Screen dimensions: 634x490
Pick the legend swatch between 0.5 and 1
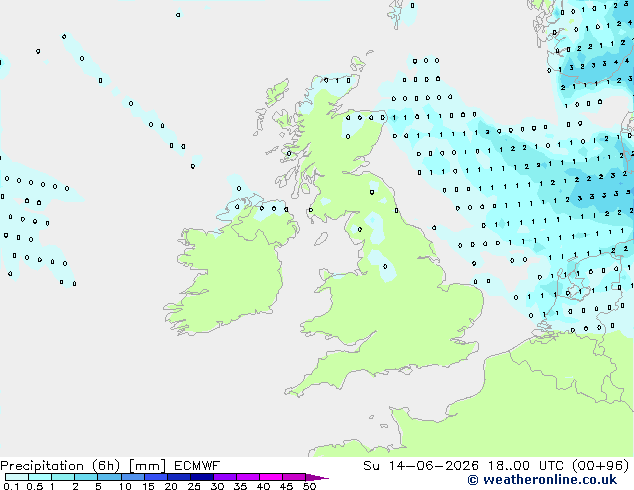click(x=40, y=477)
